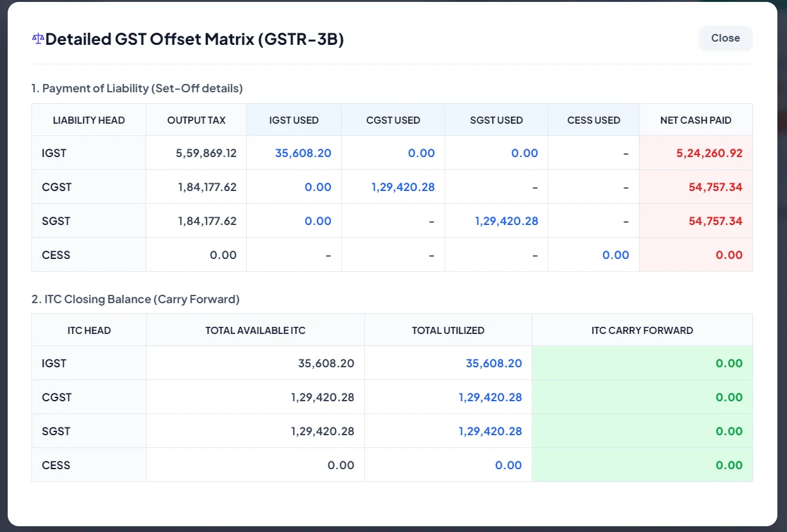Screen dimensions: 787x532
Task: Click the NET CASH PAID column header
Action: pyautogui.click(x=696, y=120)
